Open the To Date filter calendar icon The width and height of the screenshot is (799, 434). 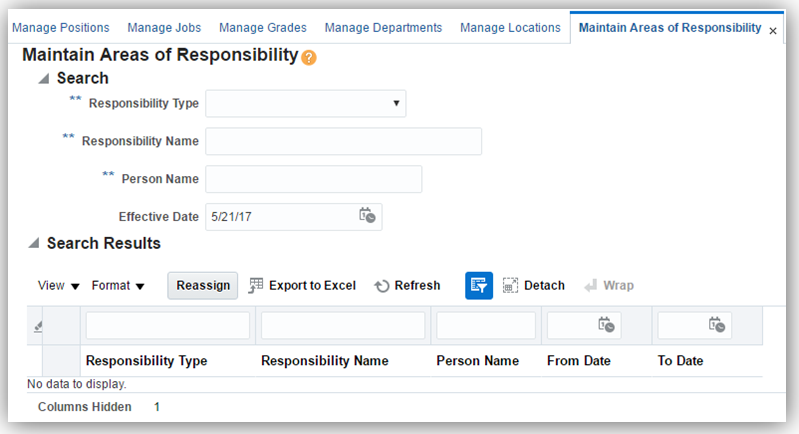coord(716,324)
